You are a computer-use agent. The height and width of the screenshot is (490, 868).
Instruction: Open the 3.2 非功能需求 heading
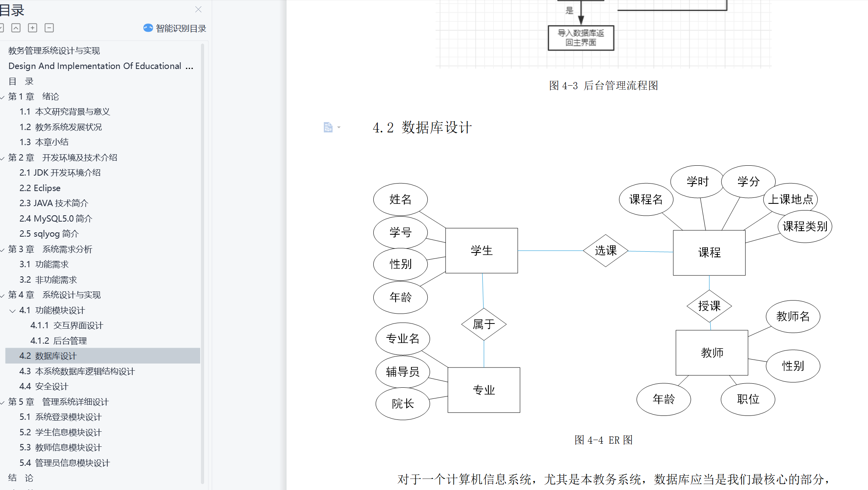click(x=48, y=280)
